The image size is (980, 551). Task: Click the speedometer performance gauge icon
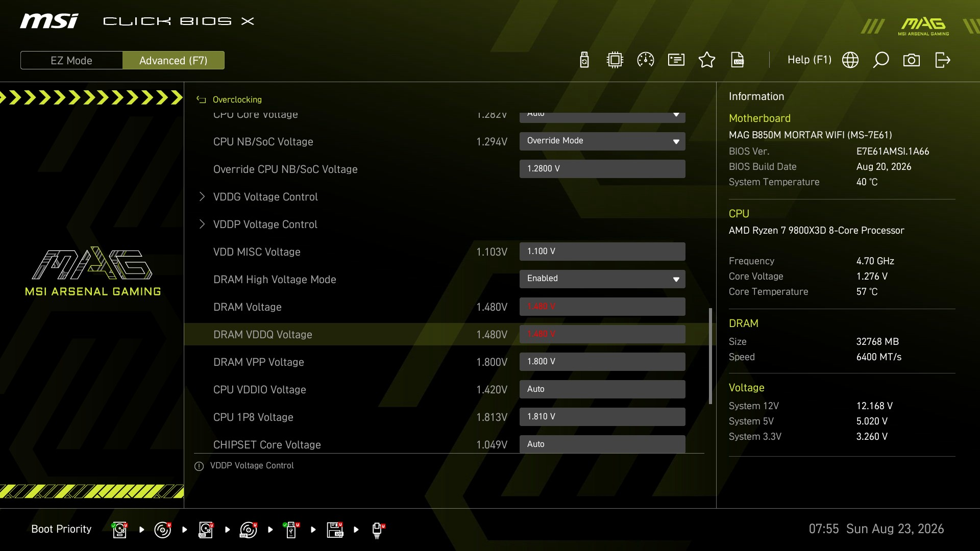646,60
